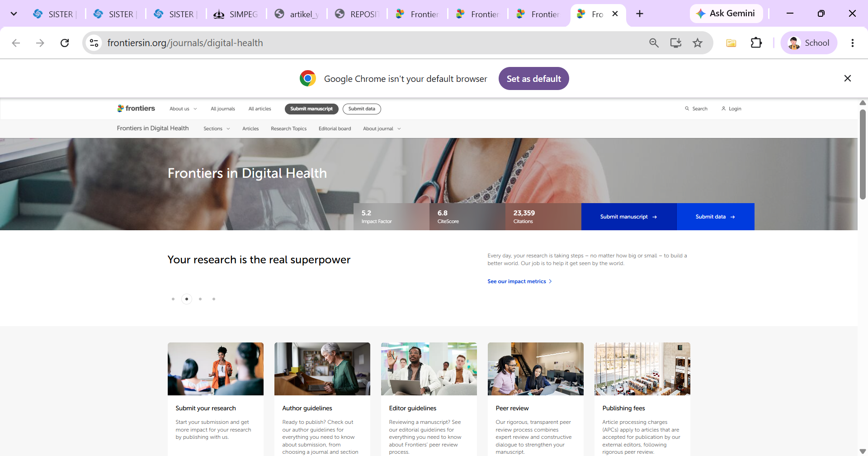
Task: Click the Login person icon
Action: [724, 109]
